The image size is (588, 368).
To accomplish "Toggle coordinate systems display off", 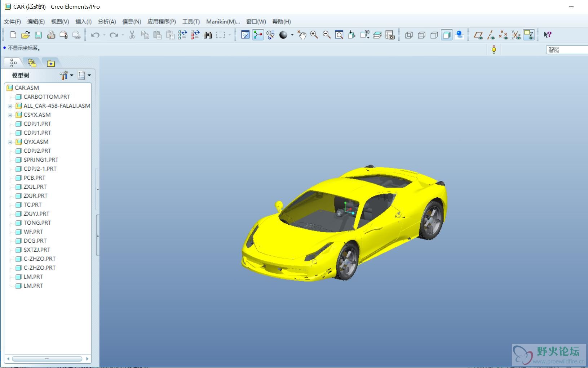I will 516,35.
